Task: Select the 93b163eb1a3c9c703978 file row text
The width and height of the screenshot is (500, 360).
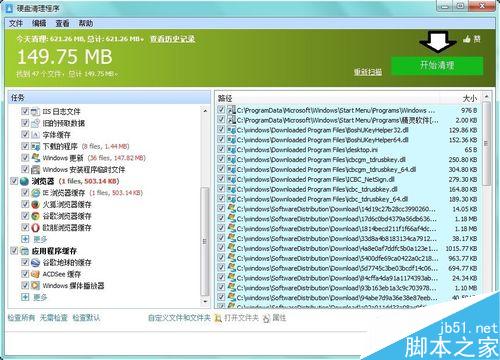Action: pos(337,288)
